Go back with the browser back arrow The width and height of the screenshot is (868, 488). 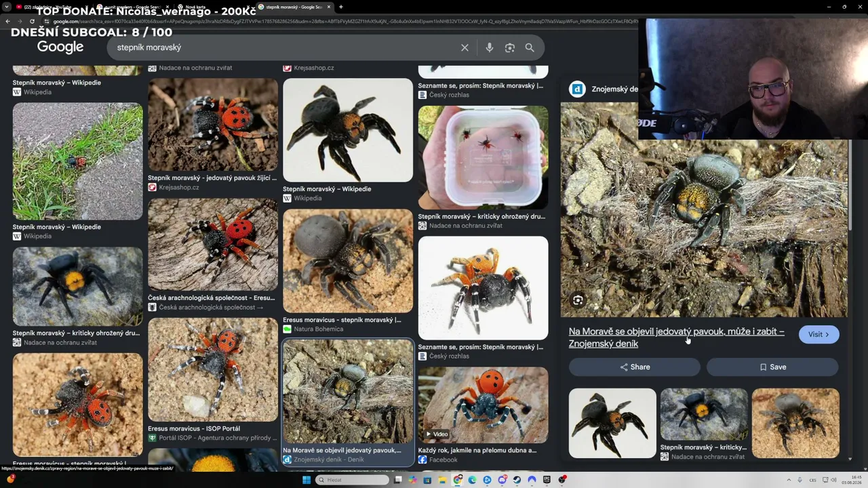(x=7, y=21)
